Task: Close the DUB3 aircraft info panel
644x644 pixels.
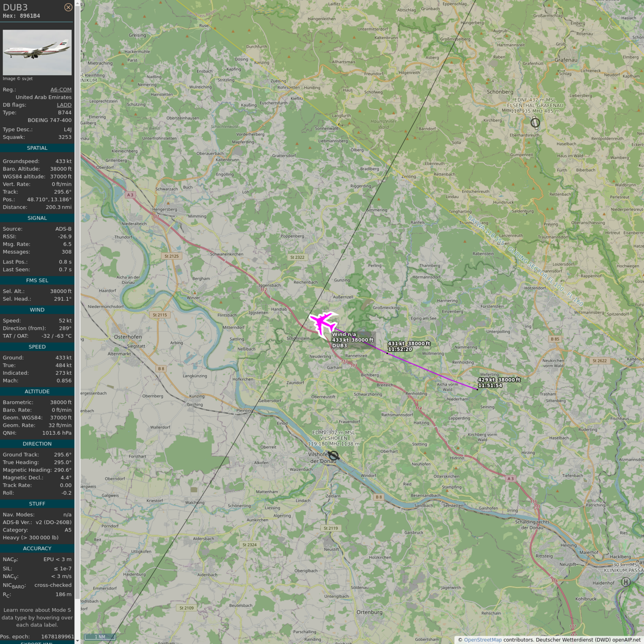Action: [68, 7]
